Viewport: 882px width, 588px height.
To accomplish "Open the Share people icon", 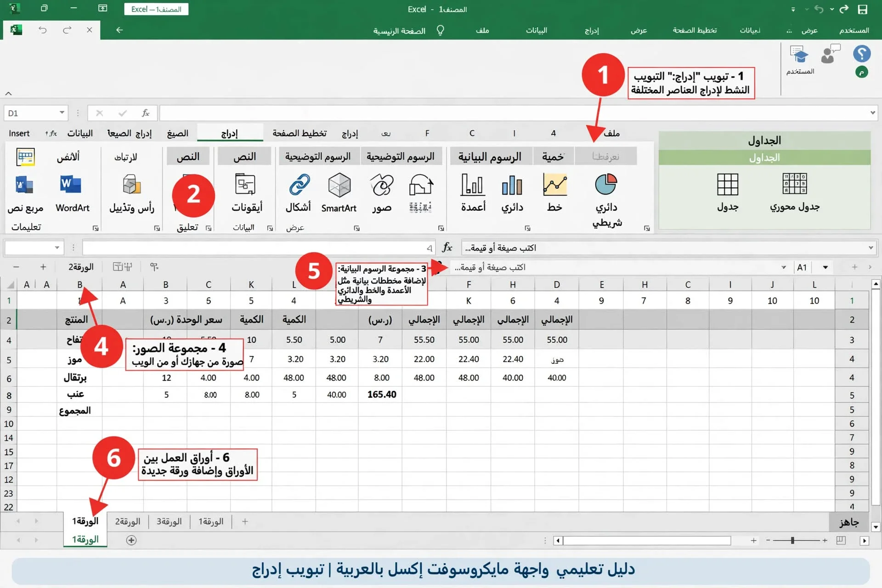I will pyautogui.click(x=830, y=54).
